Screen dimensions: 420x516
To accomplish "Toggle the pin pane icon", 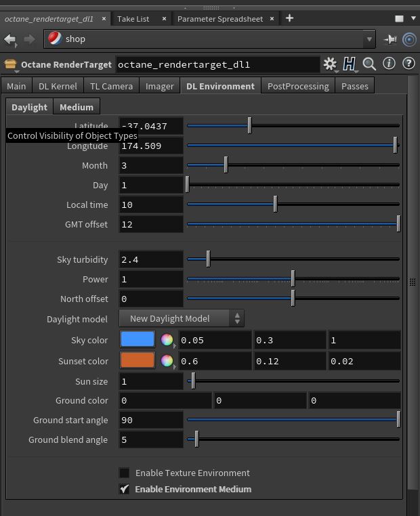I will coord(390,39).
